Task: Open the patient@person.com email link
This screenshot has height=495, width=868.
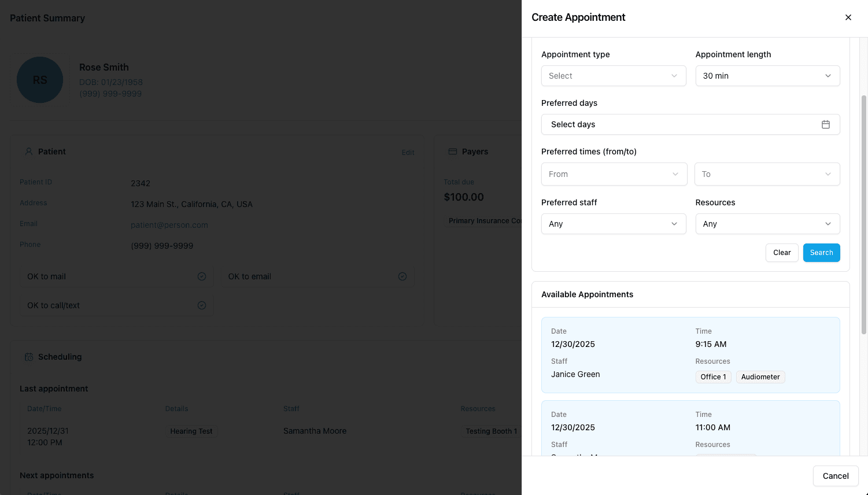Action: 169,224
